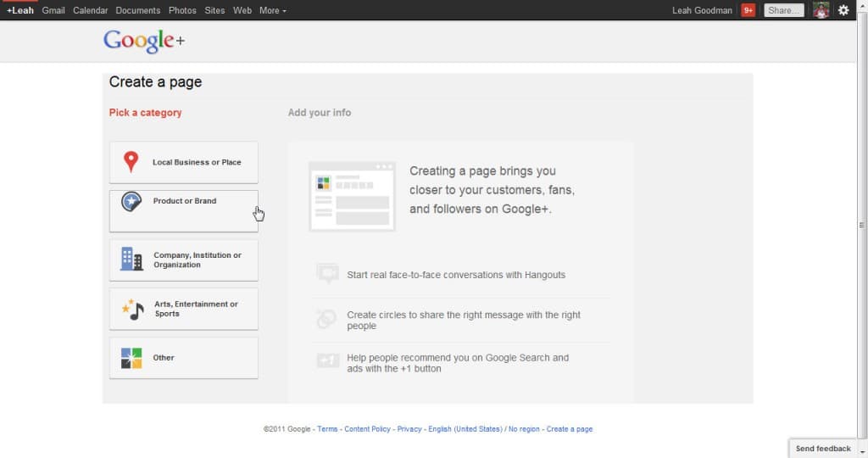Click the footer Create a page link
Screen dimensions: 868x458
[569, 429]
